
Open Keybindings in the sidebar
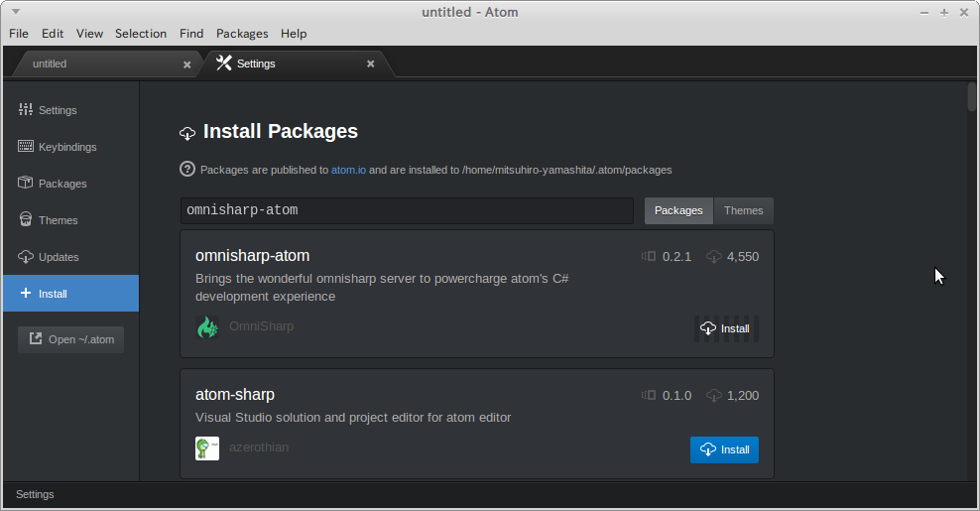pyautogui.click(x=70, y=147)
